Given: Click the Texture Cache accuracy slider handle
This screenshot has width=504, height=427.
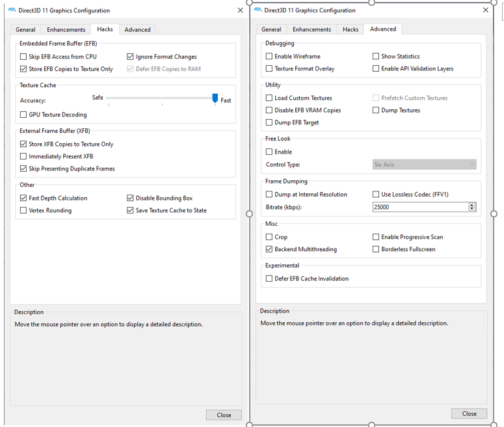Looking at the screenshot, I should pyautogui.click(x=215, y=98).
